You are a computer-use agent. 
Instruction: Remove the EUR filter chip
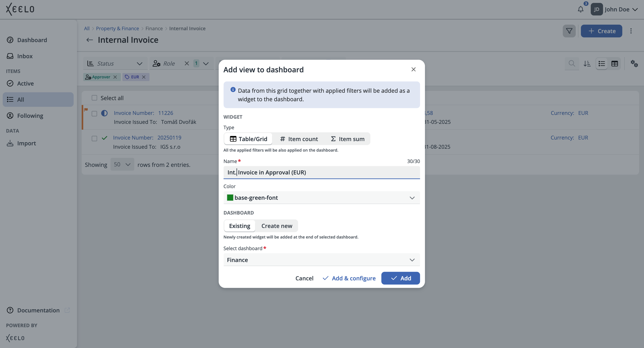pos(144,77)
